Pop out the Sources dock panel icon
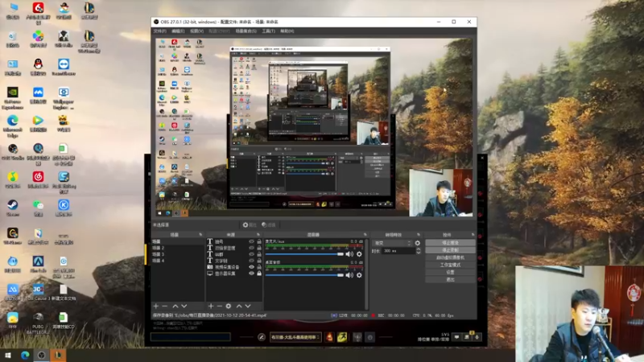 pos(258,235)
